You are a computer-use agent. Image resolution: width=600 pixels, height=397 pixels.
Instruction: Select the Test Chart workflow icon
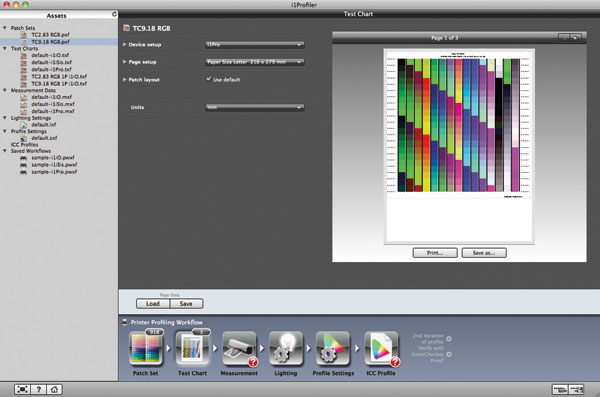coord(192,348)
